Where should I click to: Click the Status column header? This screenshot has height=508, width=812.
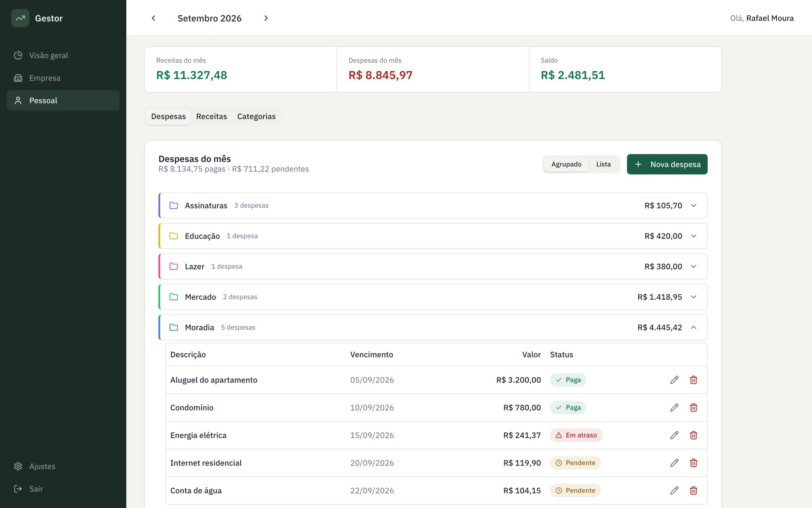561,355
